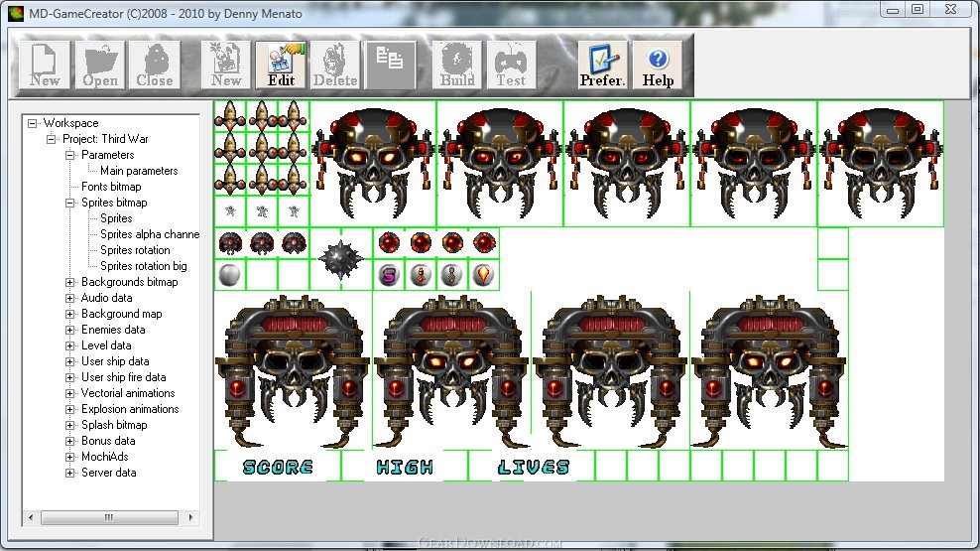
Task: Select the Enemies data label
Action: point(113,330)
